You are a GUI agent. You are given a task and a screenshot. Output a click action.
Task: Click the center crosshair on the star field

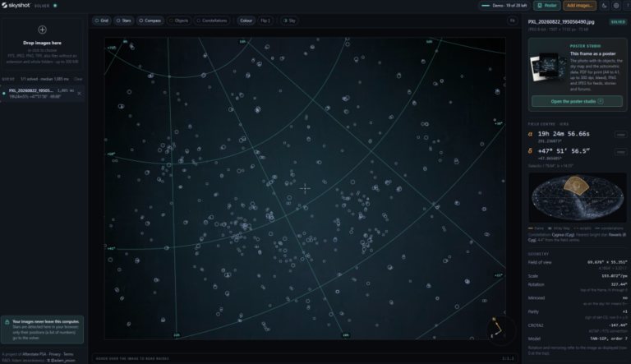click(305, 188)
